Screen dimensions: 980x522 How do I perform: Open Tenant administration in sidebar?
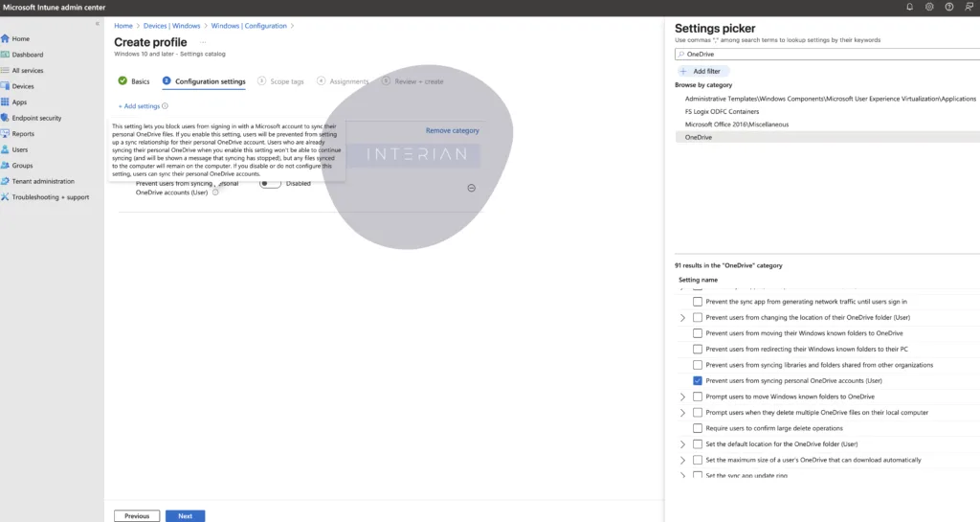click(x=43, y=181)
